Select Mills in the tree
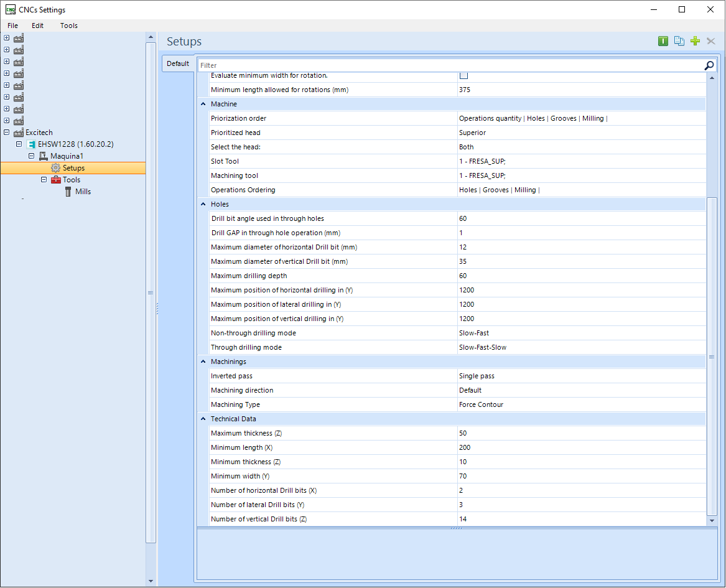Image resolution: width=726 pixels, height=588 pixels. point(83,192)
